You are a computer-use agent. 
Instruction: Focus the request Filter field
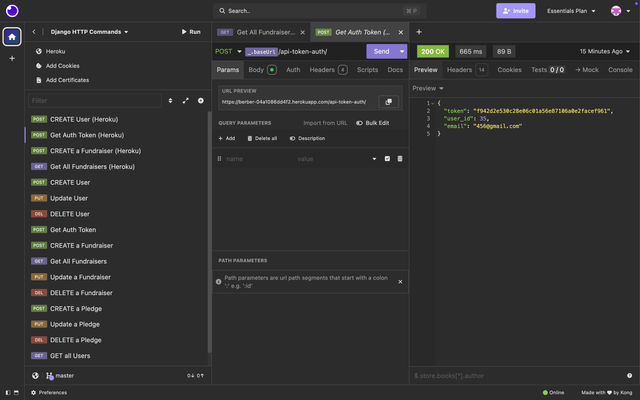tap(95, 101)
